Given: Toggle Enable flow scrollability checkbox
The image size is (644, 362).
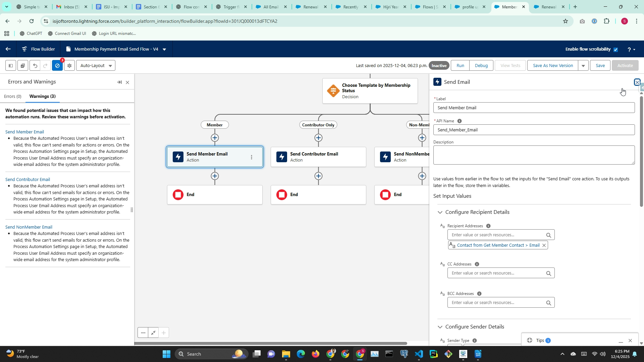Looking at the screenshot, I should (615, 50).
